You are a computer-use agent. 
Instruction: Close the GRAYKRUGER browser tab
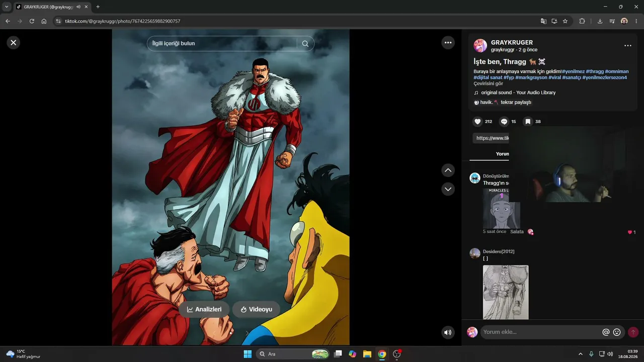[x=87, y=7]
